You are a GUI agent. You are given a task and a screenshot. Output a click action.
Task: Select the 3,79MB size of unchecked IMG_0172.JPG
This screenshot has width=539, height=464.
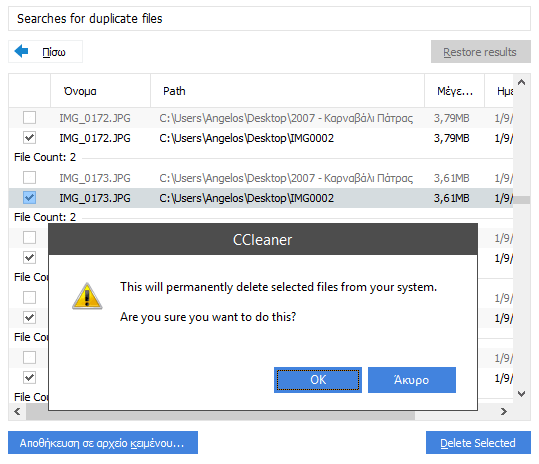click(x=451, y=118)
